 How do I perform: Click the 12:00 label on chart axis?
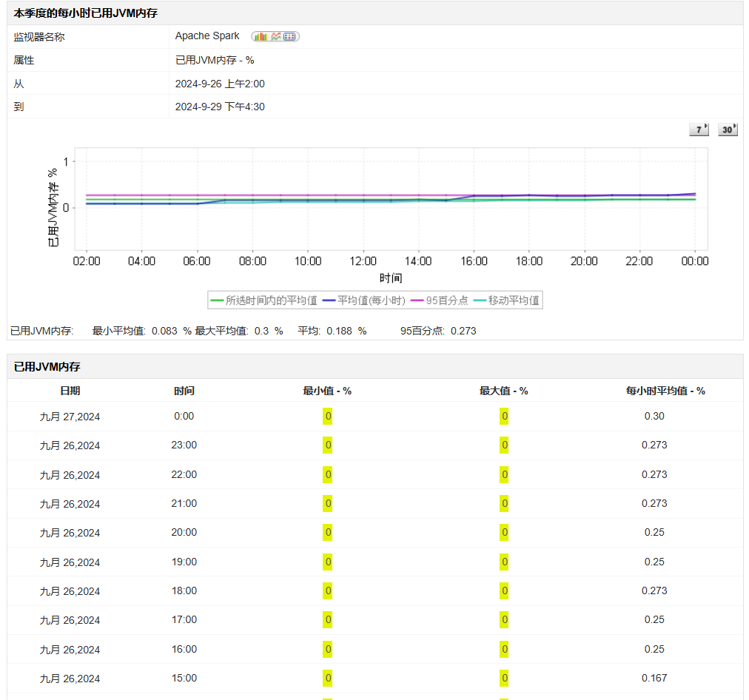363,261
